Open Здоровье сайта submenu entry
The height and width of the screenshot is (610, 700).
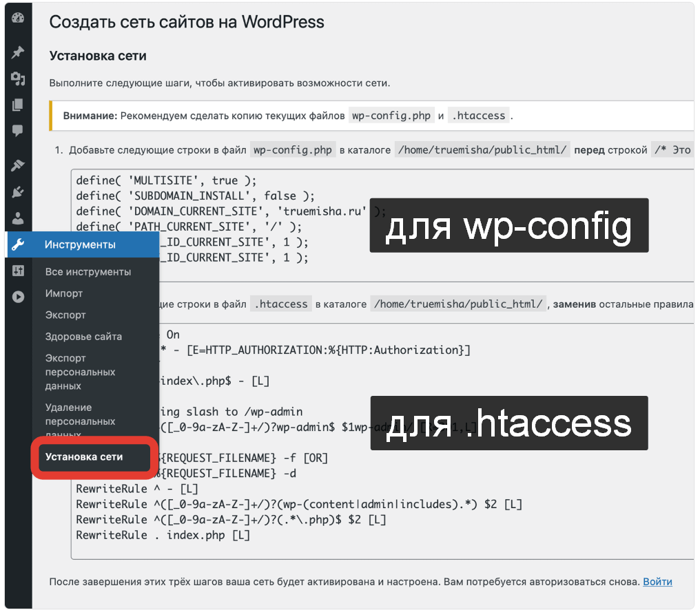[83, 337]
